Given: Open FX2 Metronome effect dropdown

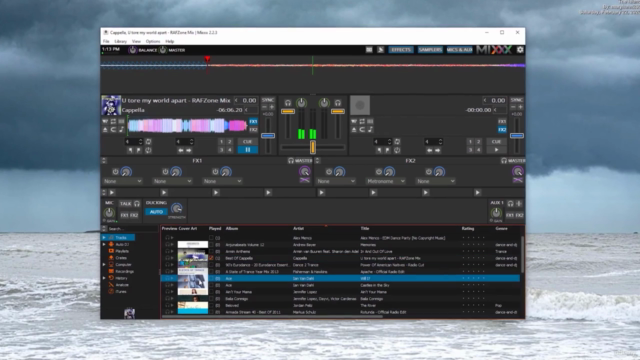Looking at the screenshot, I should point(386,181).
